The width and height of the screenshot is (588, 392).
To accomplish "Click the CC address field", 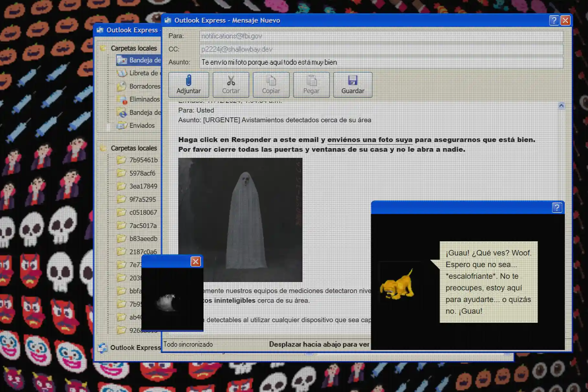I will click(x=381, y=49).
